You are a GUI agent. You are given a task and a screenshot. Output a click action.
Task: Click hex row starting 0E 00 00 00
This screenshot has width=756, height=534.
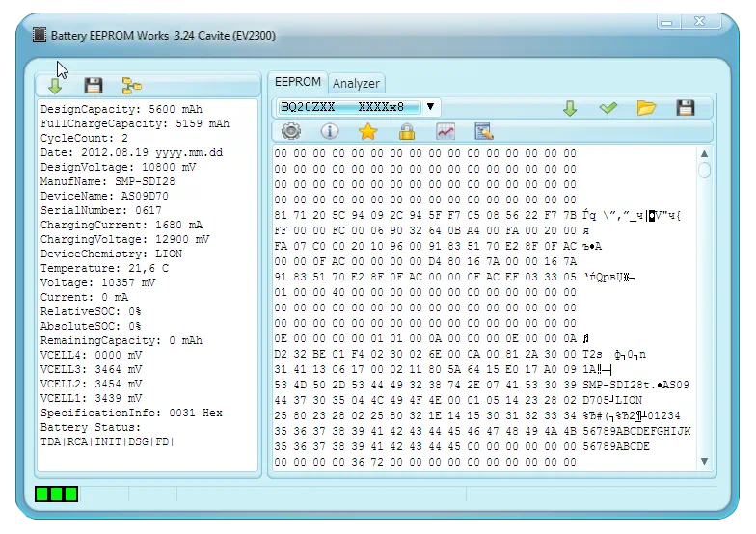pyautogui.click(x=425, y=338)
